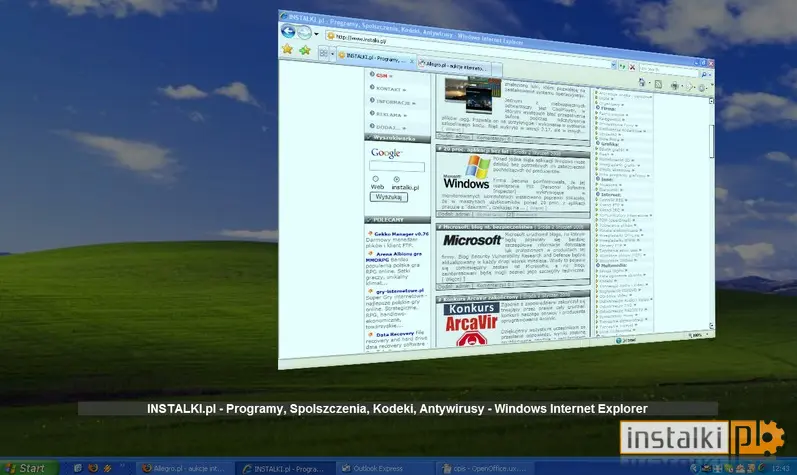
Task: Open the Tools gear menu icon
Action: (x=702, y=88)
